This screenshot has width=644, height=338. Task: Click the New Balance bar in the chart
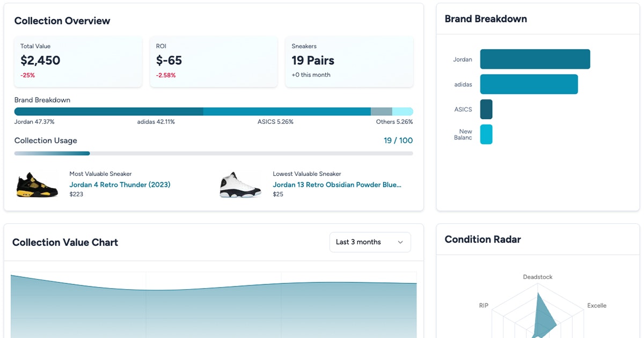click(486, 134)
